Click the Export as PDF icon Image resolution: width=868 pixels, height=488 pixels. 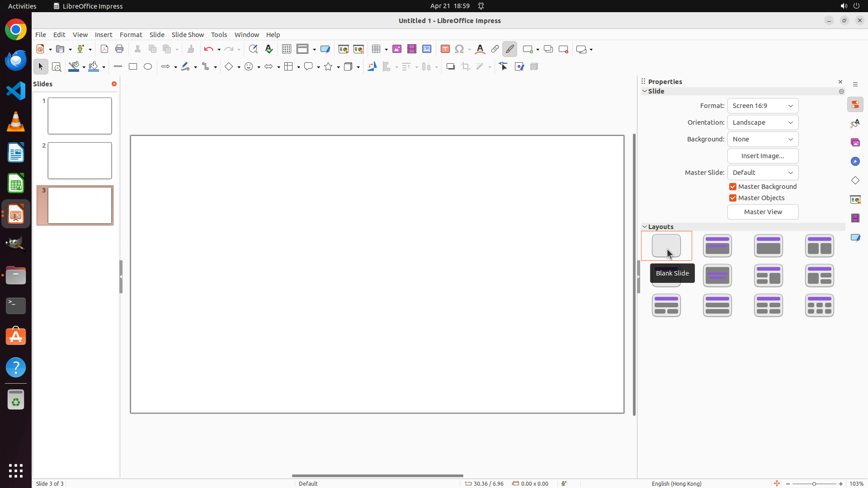pyautogui.click(x=104, y=49)
